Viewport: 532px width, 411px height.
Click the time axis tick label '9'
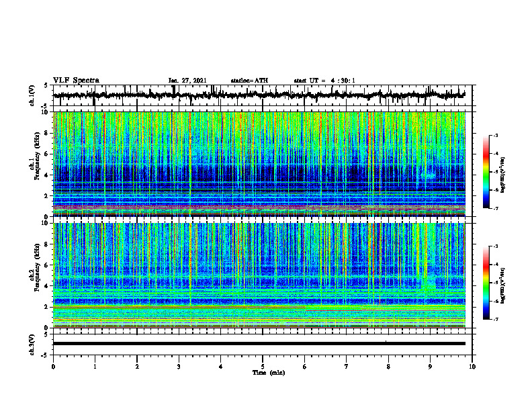(x=430, y=367)
